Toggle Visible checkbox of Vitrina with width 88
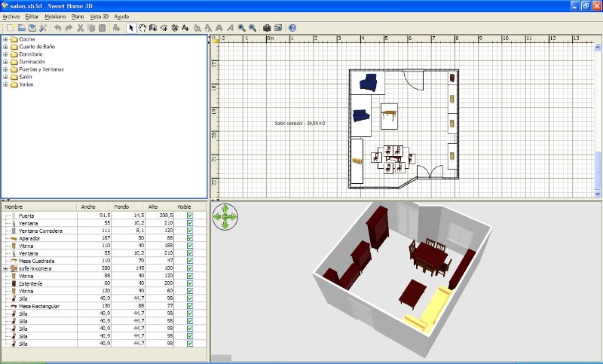This screenshot has height=364, width=603. (x=190, y=276)
